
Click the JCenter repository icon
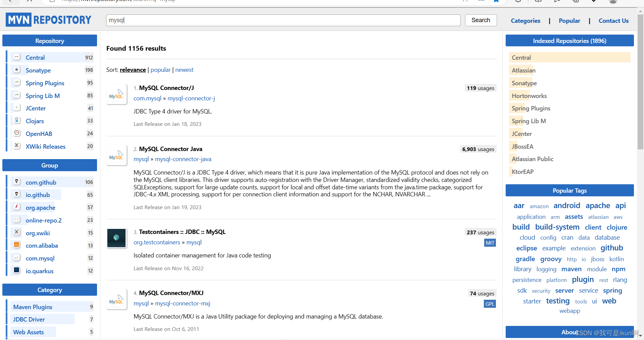17,108
